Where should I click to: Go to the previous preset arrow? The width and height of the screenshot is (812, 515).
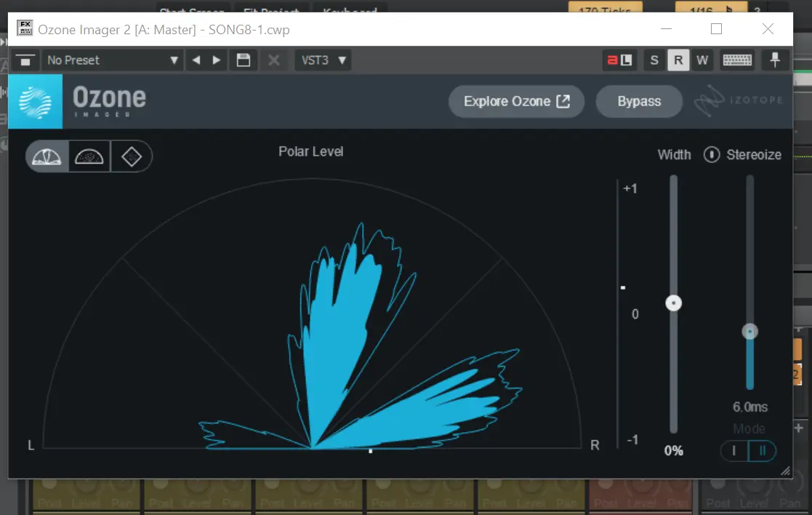click(196, 60)
